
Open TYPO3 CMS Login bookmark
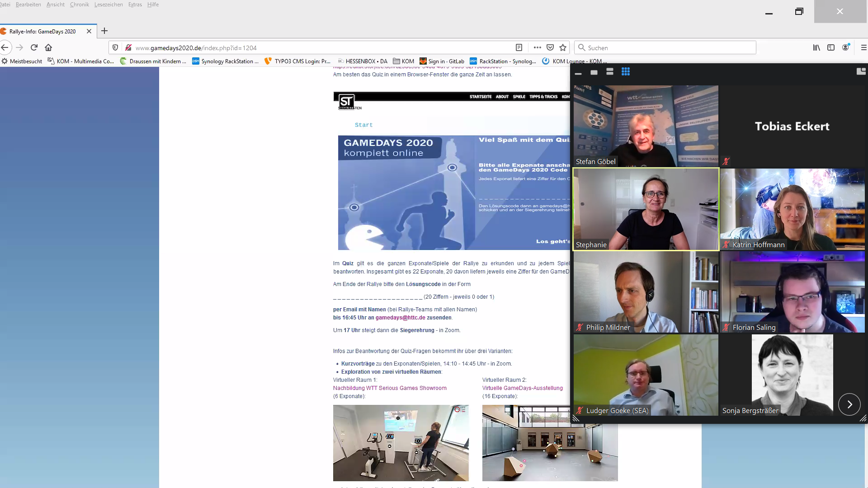pos(297,61)
